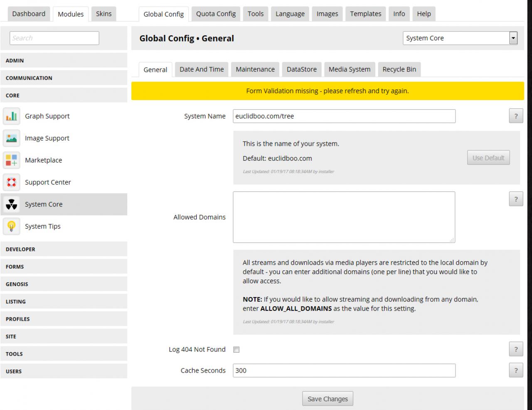Expand the USERS category in sidebar
The height and width of the screenshot is (410, 532).
coord(64,371)
